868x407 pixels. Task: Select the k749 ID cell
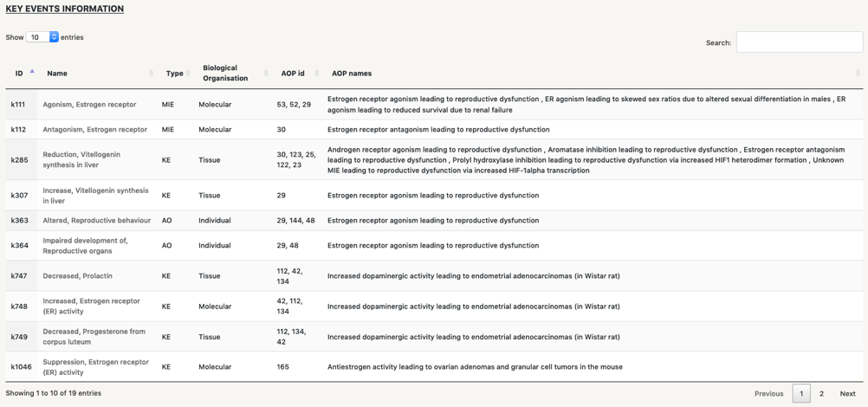tap(22, 337)
